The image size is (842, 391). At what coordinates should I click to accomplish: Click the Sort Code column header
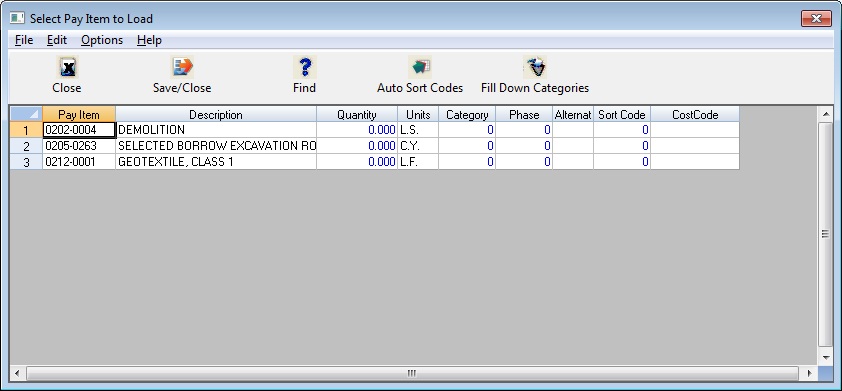coord(622,114)
